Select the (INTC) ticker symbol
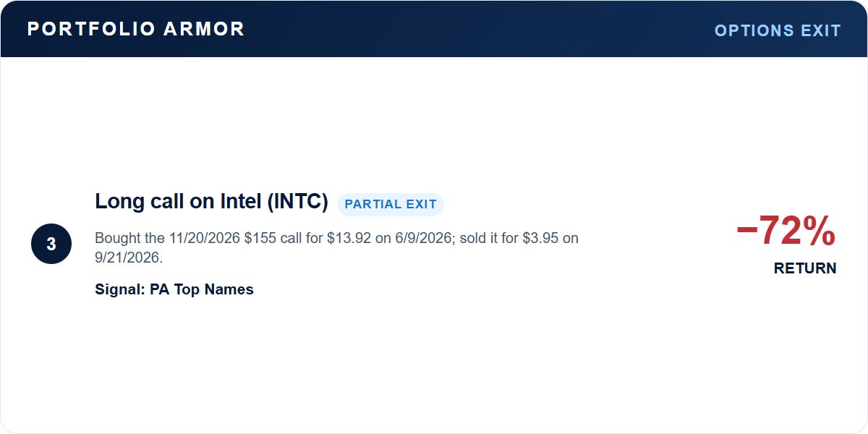The image size is (868, 434). coord(297,202)
